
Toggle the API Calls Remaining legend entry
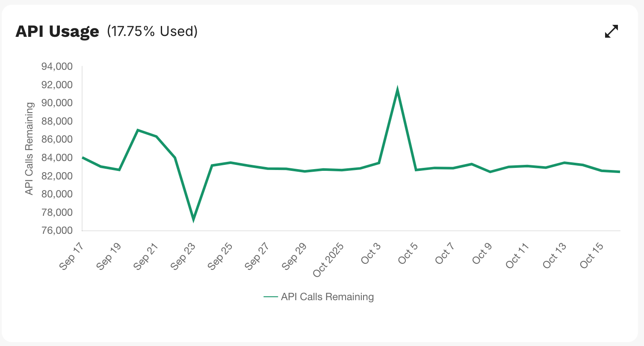[327, 297]
